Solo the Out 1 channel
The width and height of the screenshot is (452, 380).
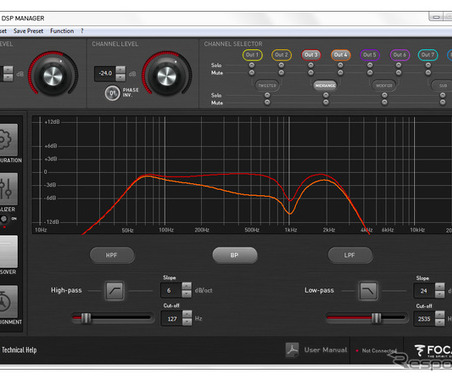252,65
